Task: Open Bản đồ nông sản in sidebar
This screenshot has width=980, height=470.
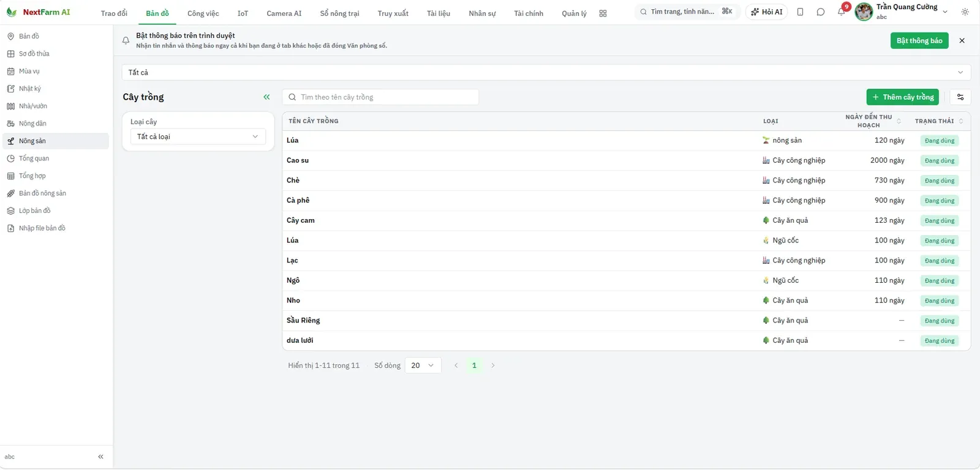Action: (56, 193)
